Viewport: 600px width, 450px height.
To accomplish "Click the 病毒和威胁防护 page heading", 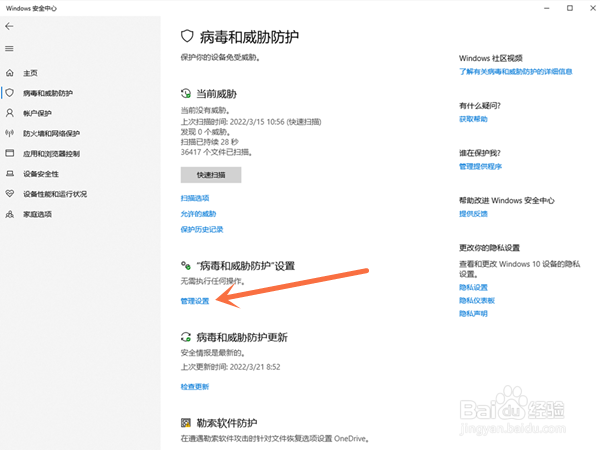I will point(249,37).
